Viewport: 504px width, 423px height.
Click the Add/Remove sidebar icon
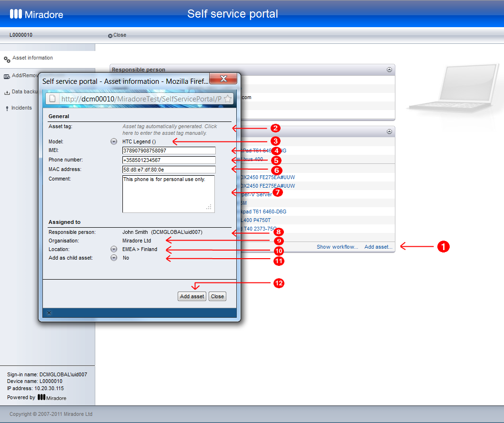(7, 77)
